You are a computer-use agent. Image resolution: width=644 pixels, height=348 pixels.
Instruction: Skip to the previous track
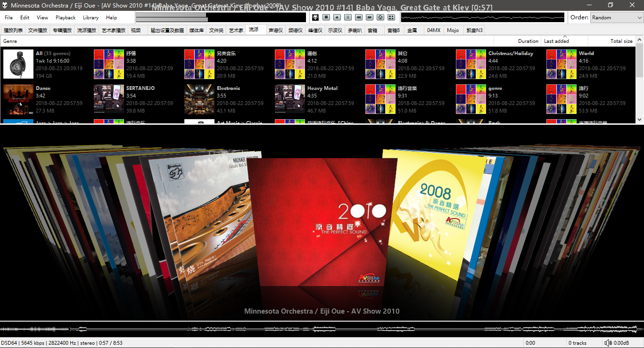coord(359,17)
